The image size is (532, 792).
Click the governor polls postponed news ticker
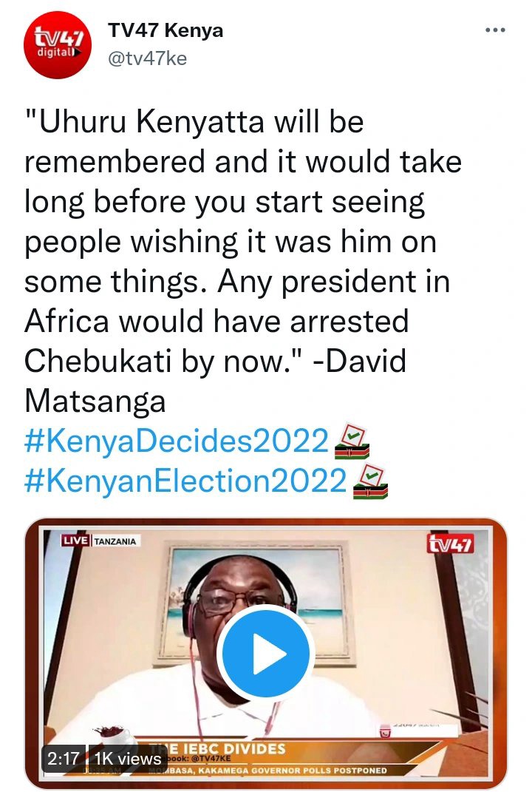268,771
